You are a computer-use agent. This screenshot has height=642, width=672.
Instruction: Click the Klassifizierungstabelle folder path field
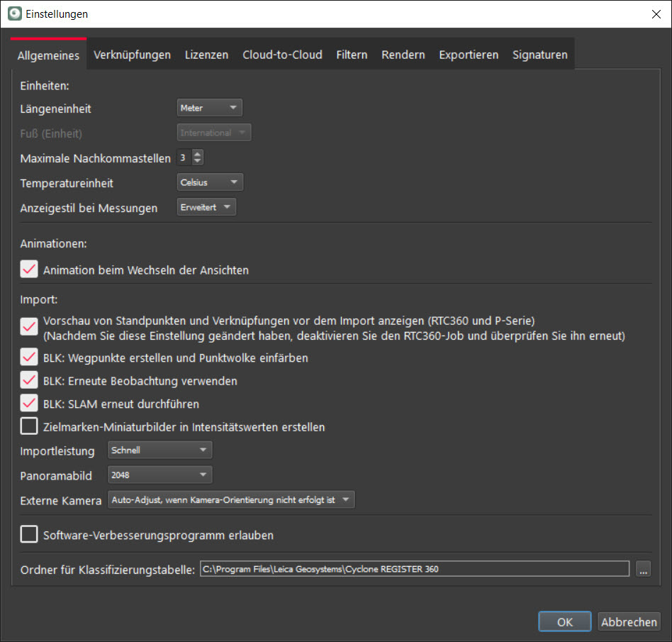[415, 569]
